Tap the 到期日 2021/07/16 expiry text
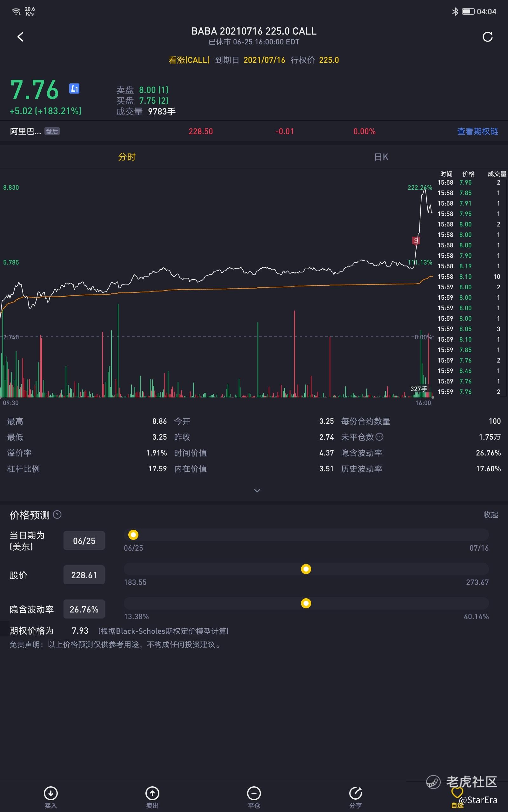Image resolution: width=508 pixels, height=812 pixels. [x=250, y=60]
